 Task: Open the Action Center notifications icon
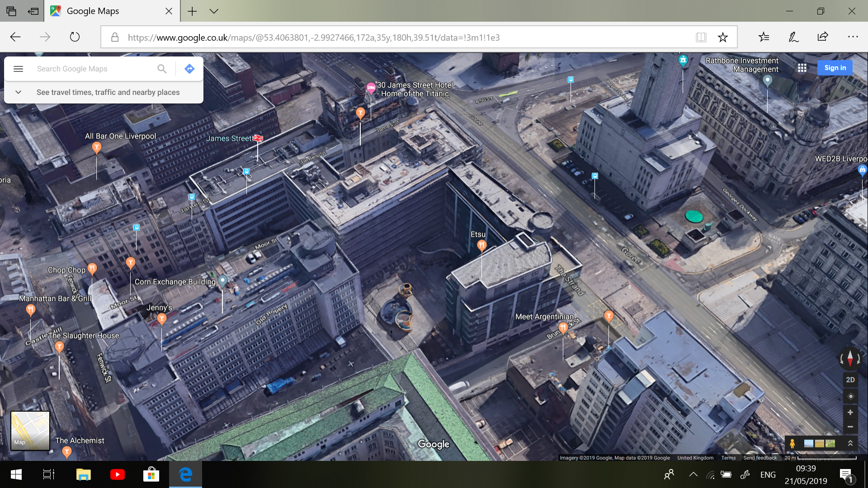coord(846,474)
